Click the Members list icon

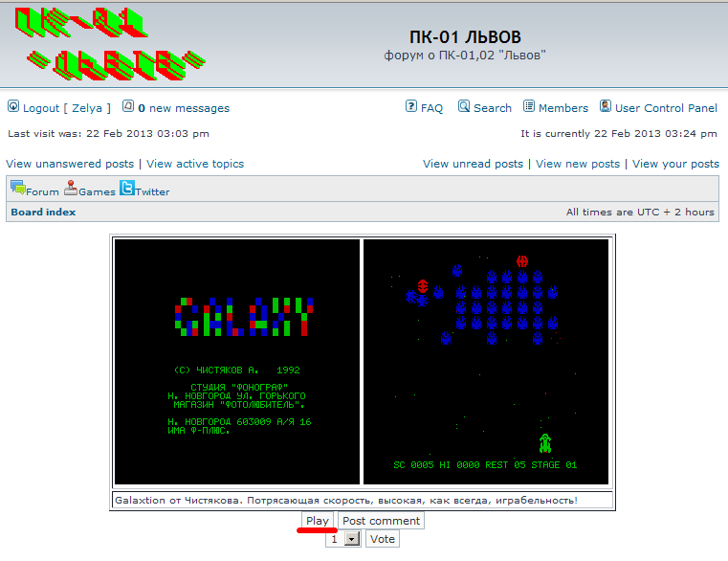[x=529, y=106]
